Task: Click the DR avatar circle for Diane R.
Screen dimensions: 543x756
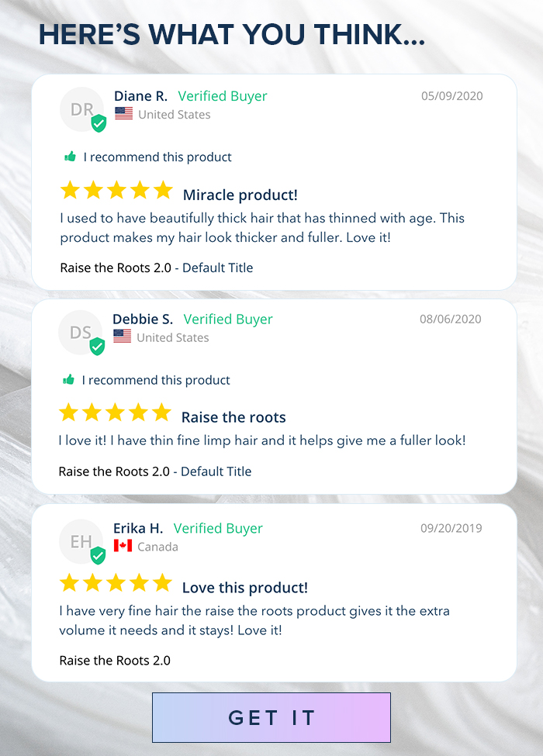Action: 82,109
